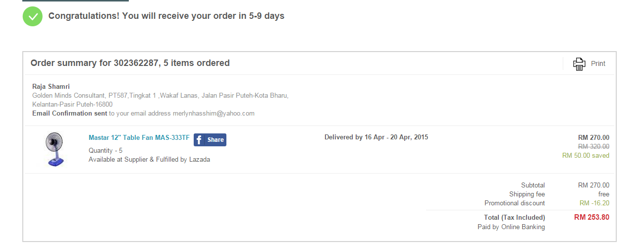Open the Mastar 12" Table Fan product link

coord(139,138)
